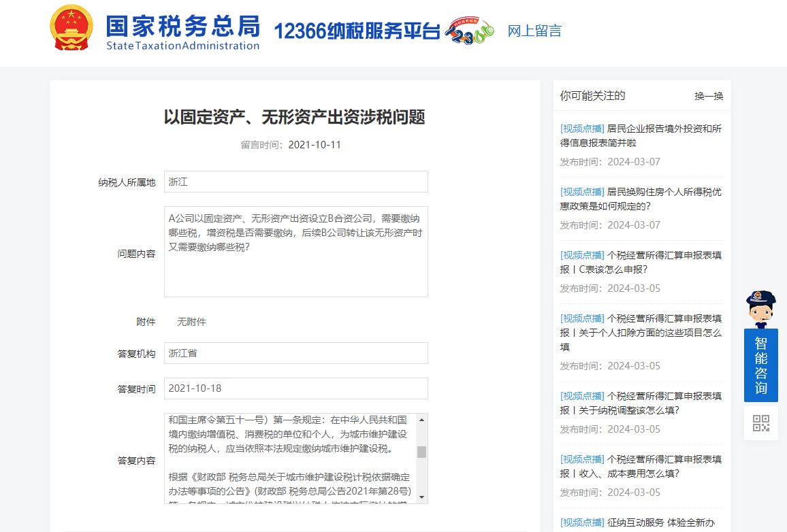Screen dimensions: 787x532
Task: Open 居民企业报告境外投资 video article
Action: [641, 135]
